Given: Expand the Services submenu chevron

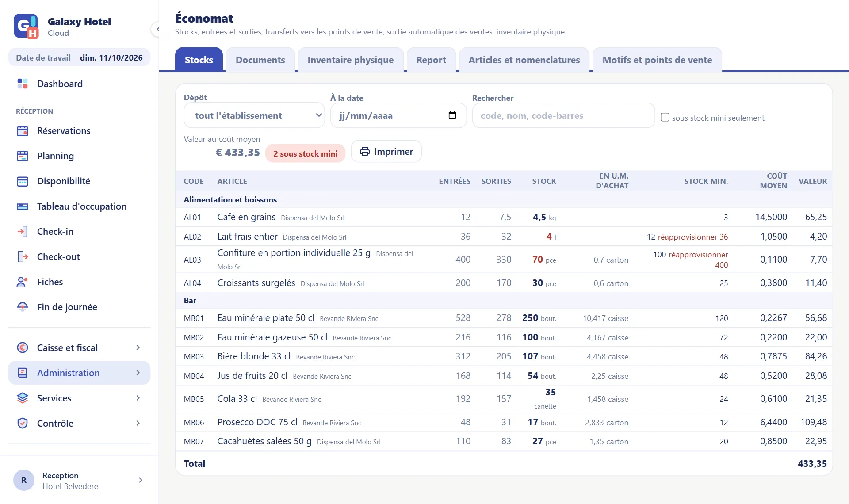Looking at the screenshot, I should click(138, 398).
